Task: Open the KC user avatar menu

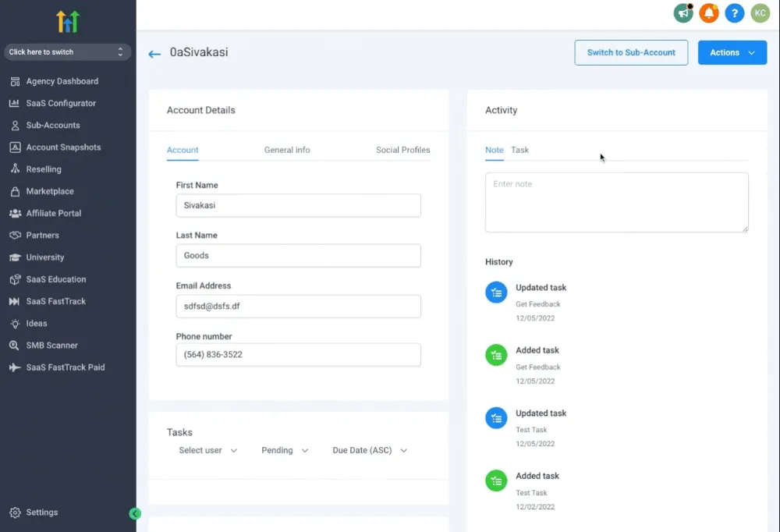Action: (760, 13)
